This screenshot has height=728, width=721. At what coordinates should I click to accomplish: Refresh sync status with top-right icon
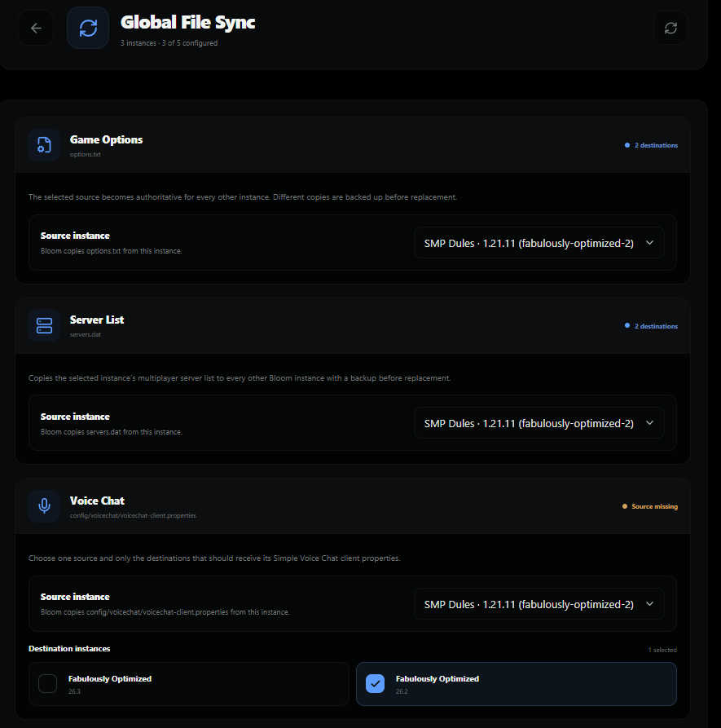coord(670,28)
